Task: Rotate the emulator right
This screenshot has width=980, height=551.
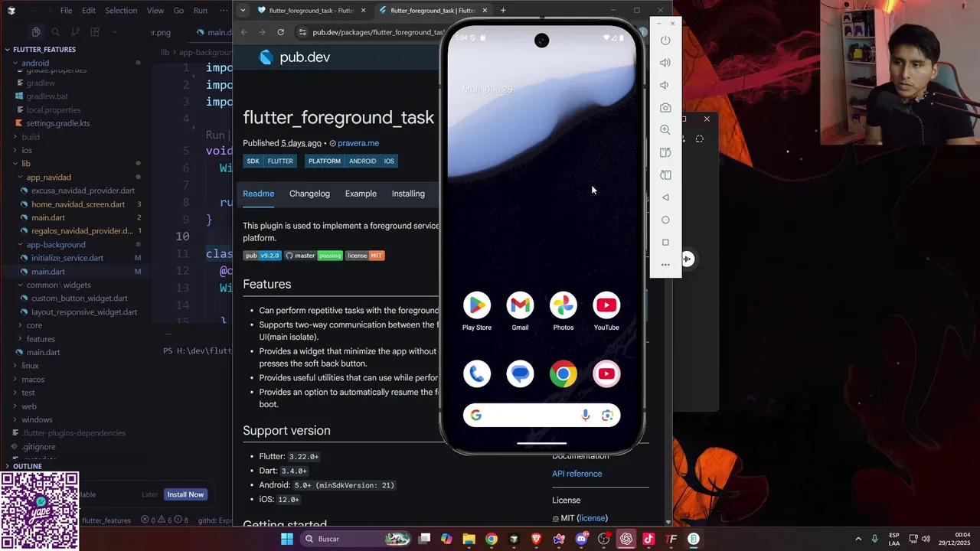Action: [665, 174]
